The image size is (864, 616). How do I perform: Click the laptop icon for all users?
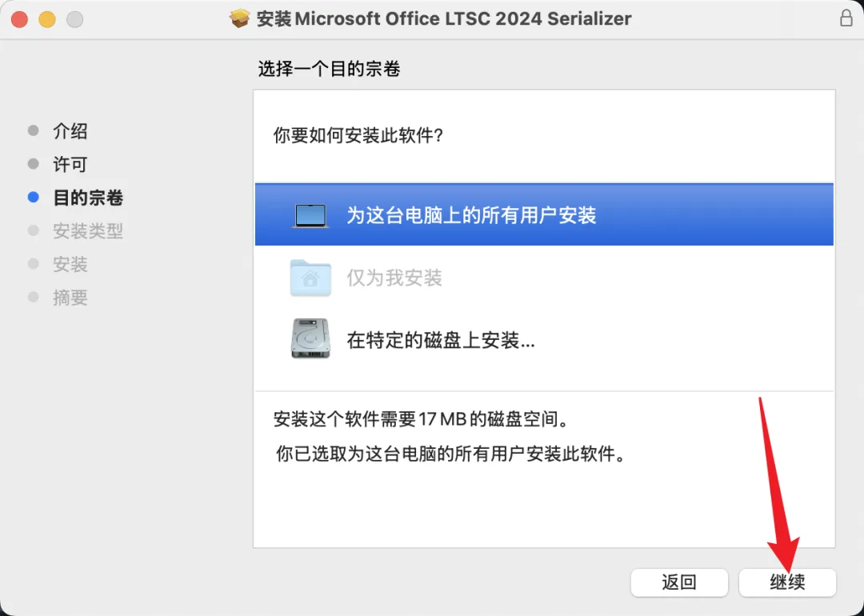pyautogui.click(x=310, y=215)
